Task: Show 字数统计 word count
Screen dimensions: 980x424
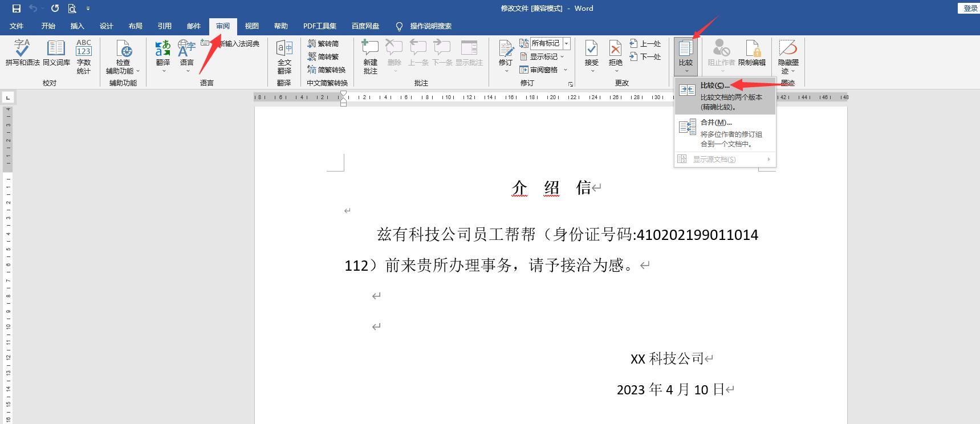Action: click(x=84, y=56)
